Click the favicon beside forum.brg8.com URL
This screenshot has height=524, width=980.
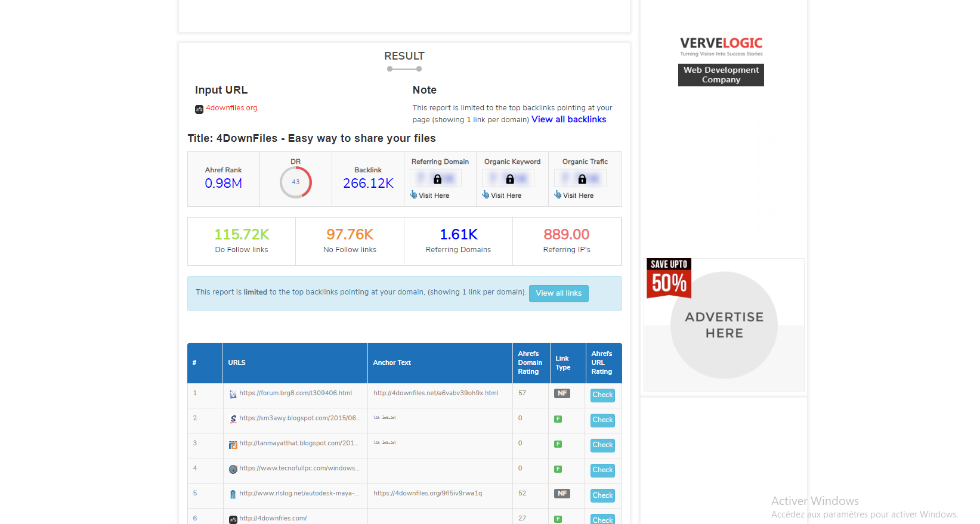(233, 394)
